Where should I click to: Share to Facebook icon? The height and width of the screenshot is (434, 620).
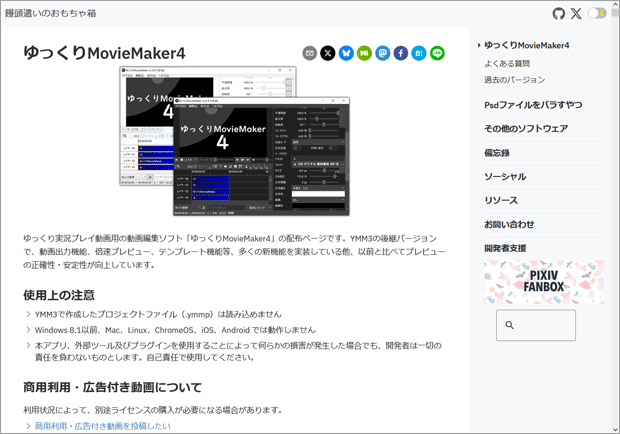(x=401, y=53)
